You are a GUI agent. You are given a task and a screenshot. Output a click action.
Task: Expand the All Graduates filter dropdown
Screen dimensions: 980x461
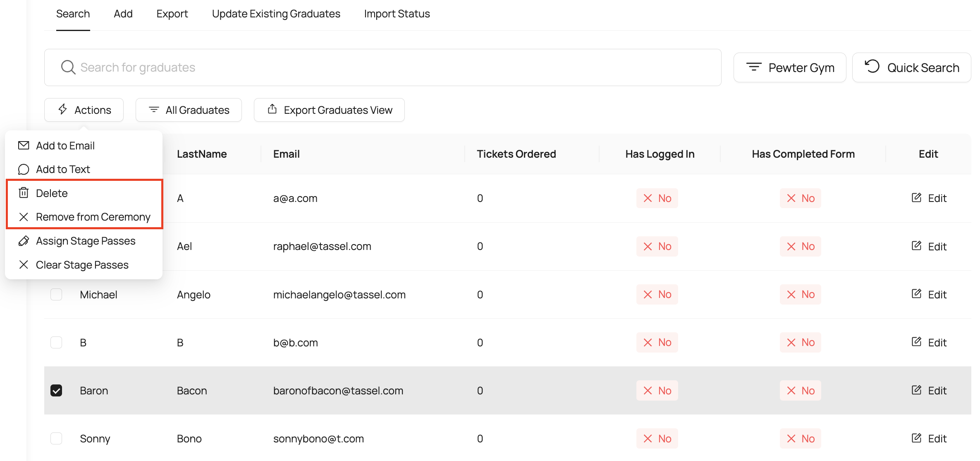[189, 110]
